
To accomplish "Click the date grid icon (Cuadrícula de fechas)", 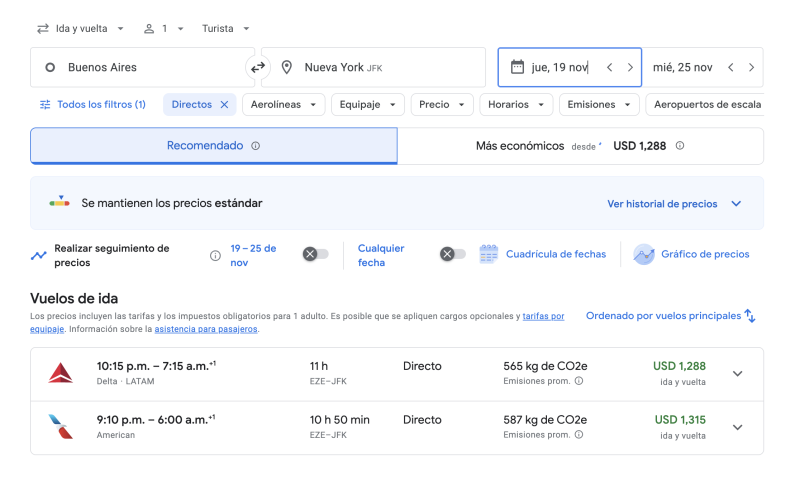I will coord(488,254).
